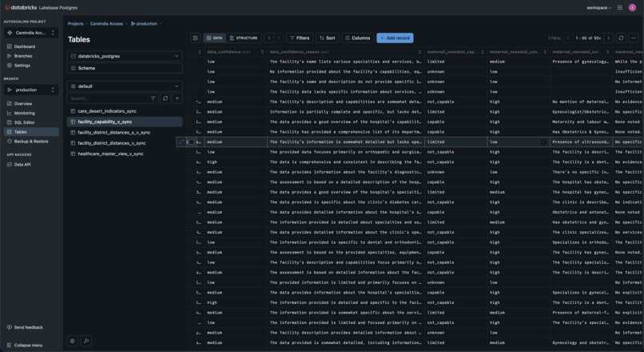Click the filter icon in tables search box
The image size is (644, 352).
point(153,98)
